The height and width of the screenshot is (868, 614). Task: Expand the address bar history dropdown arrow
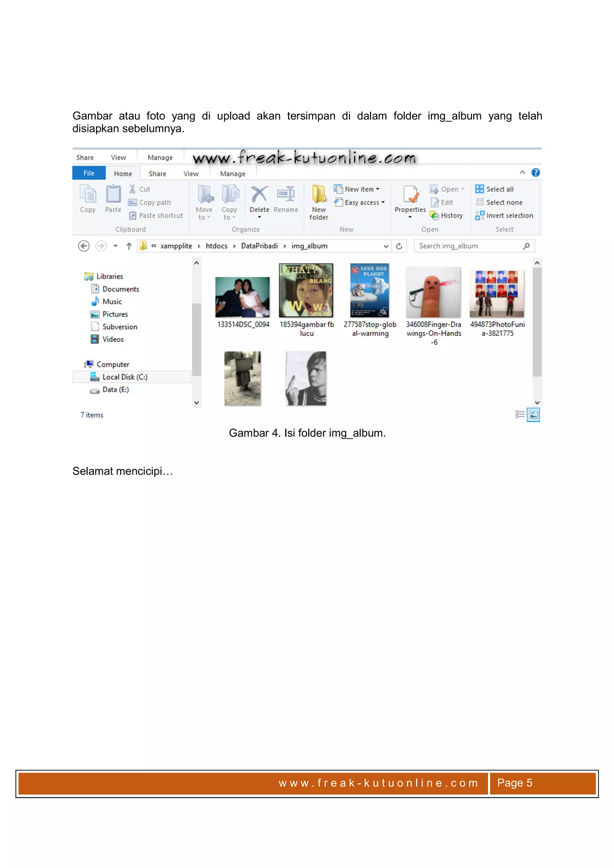click(386, 246)
